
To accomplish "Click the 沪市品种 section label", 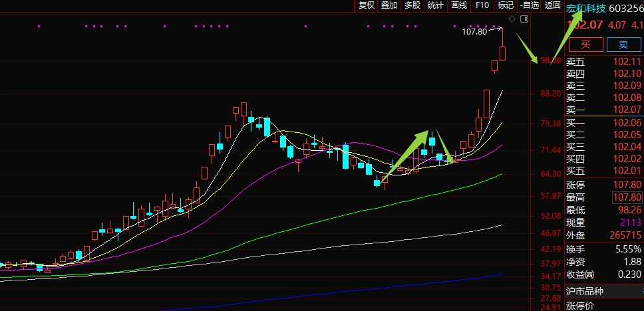I will coord(585,291).
